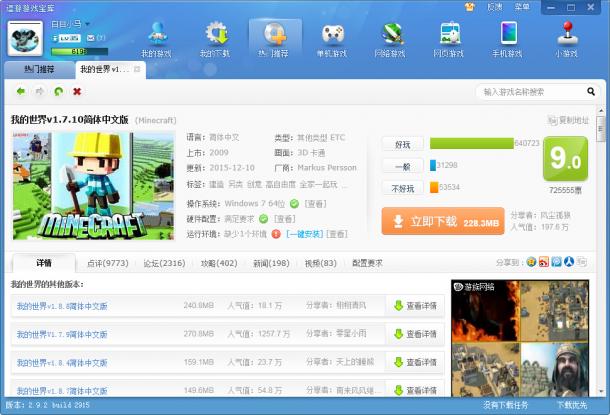The width and height of the screenshot is (610, 415).
Task: Click the 高自由度 tag
Action: [x=280, y=184]
